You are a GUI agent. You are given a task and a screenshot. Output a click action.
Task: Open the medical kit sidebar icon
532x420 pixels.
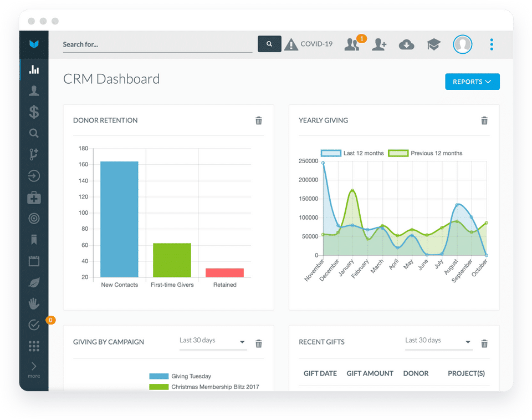[x=34, y=198]
